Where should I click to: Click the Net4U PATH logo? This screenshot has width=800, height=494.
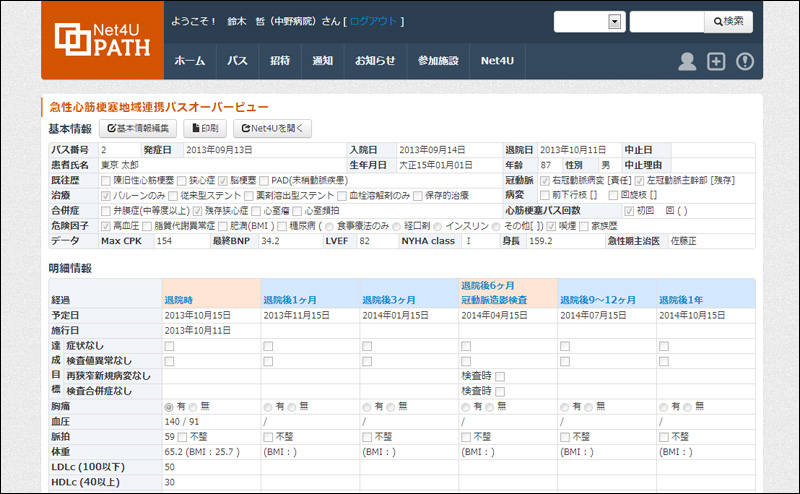point(101,41)
